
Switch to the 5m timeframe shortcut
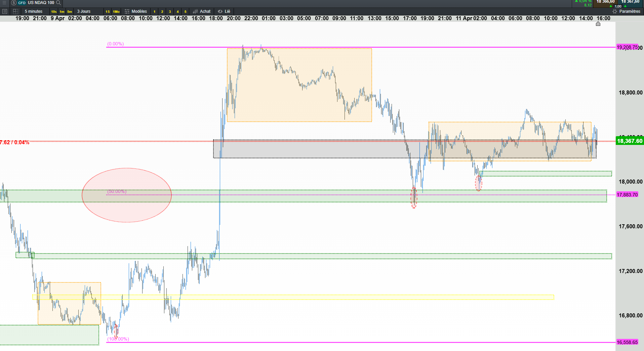point(70,11)
